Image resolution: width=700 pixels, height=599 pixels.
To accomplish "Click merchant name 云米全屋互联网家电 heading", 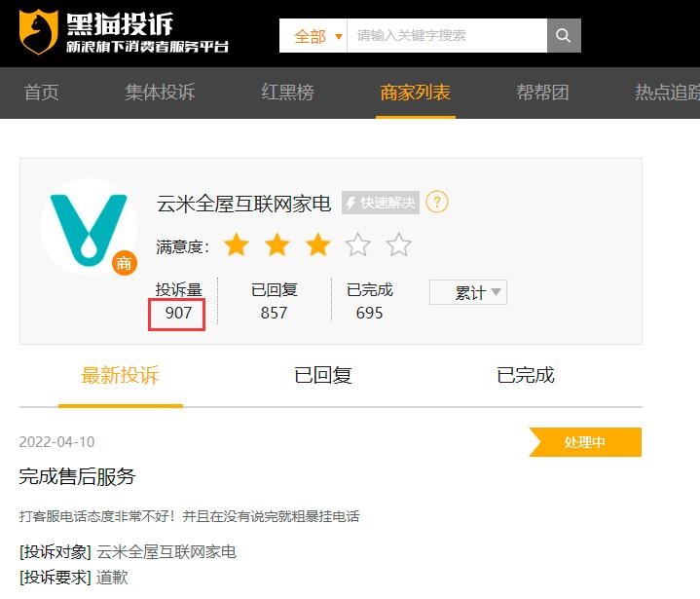I will click(243, 205).
